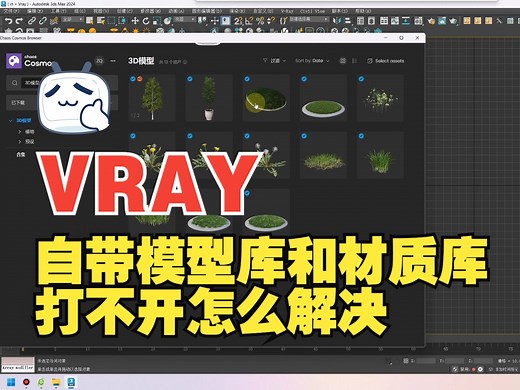This screenshot has width=520, height=390.
Task: Open the named selection sets dropdown
Action: (x=309, y=19)
